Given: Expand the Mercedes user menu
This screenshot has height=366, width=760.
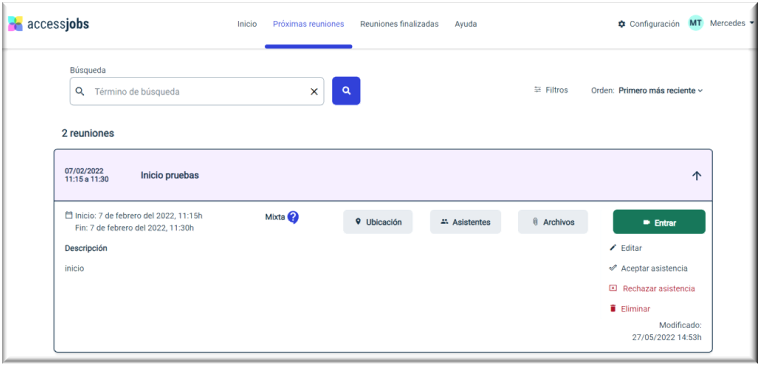Looking at the screenshot, I should [732, 23].
